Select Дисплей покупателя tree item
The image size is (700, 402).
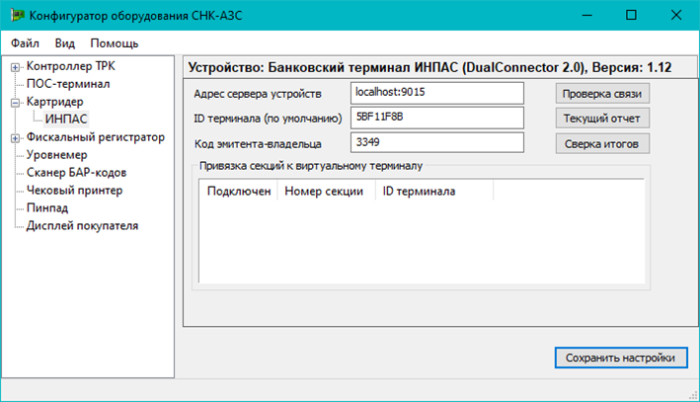pyautogui.click(x=82, y=225)
